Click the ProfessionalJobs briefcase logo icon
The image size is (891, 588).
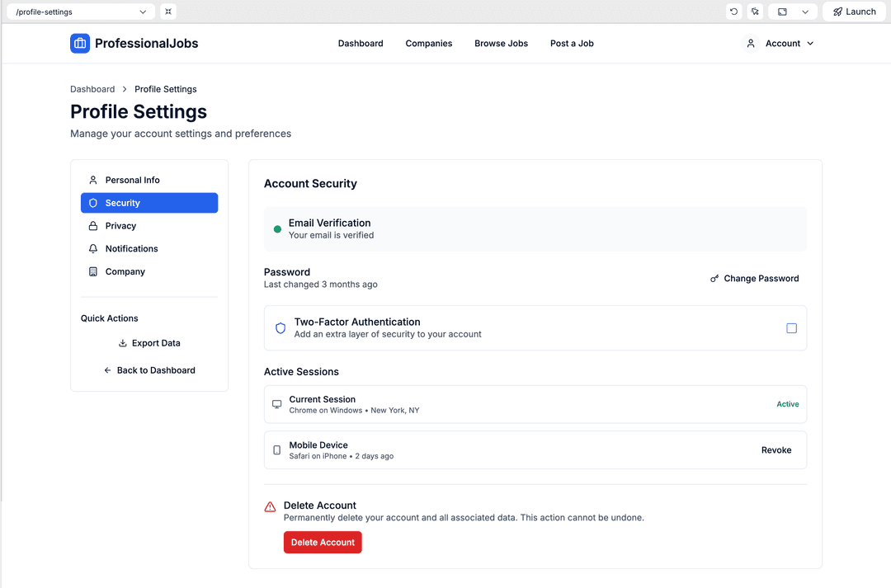coord(80,44)
